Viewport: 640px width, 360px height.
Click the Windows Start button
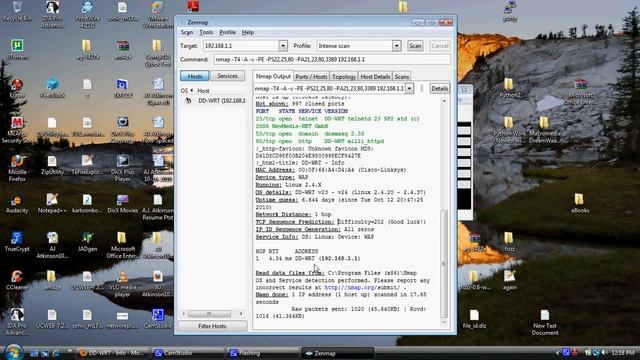[x=13, y=352]
